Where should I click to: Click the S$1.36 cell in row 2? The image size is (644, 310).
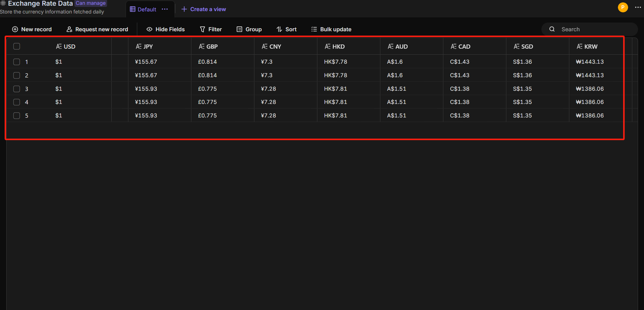538,75
